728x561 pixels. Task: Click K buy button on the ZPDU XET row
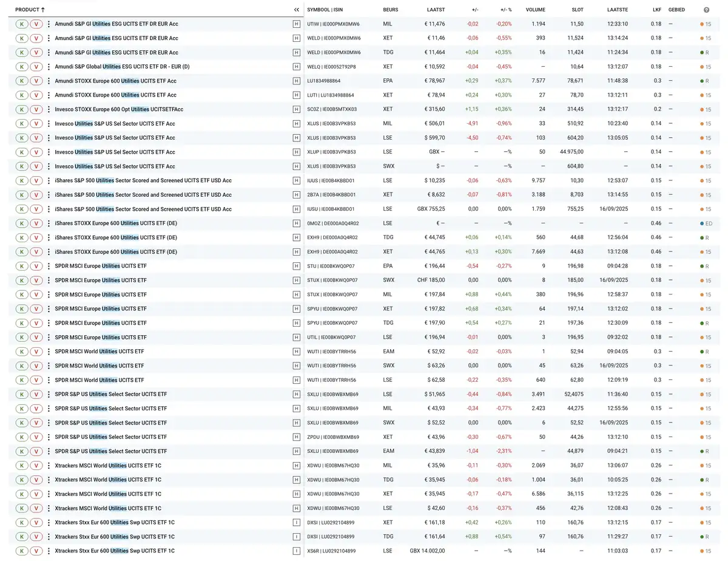tap(22, 437)
